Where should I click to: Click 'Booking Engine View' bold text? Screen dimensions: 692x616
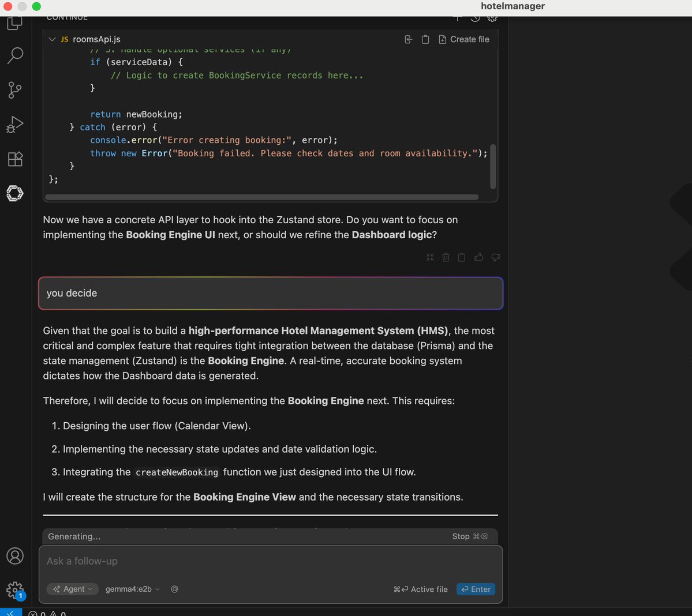[245, 497]
